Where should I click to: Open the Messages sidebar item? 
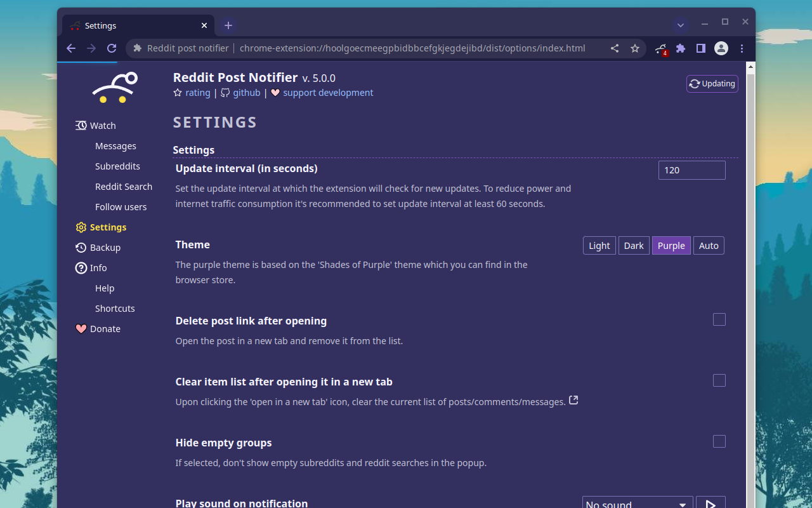(x=115, y=146)
